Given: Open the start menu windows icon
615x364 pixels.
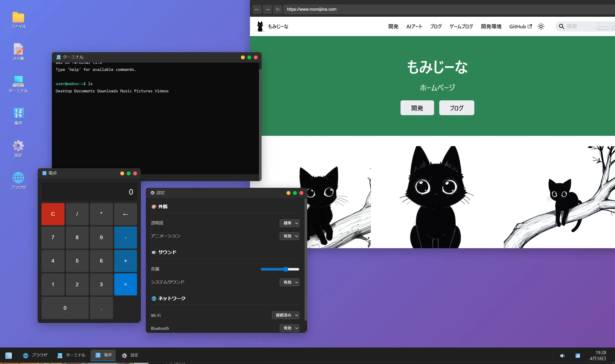Looking at the screenshot, I should 9,355.
